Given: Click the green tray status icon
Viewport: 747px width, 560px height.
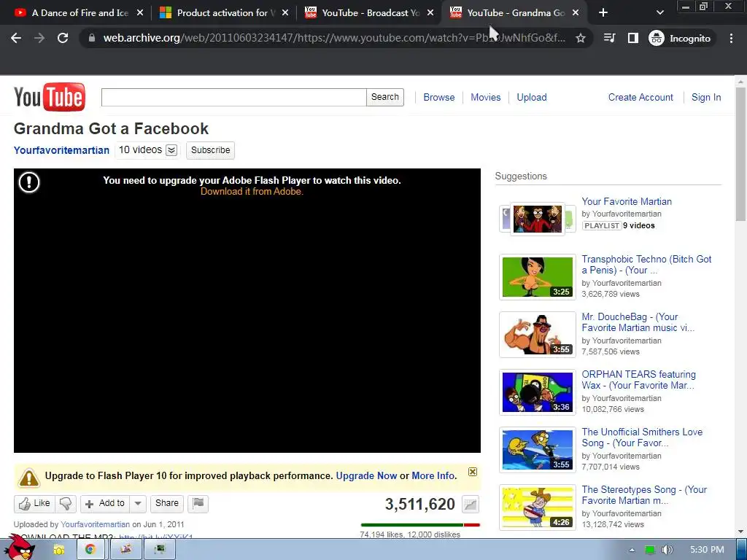Looking at the screenshot, I should click(x=650, y=550).
